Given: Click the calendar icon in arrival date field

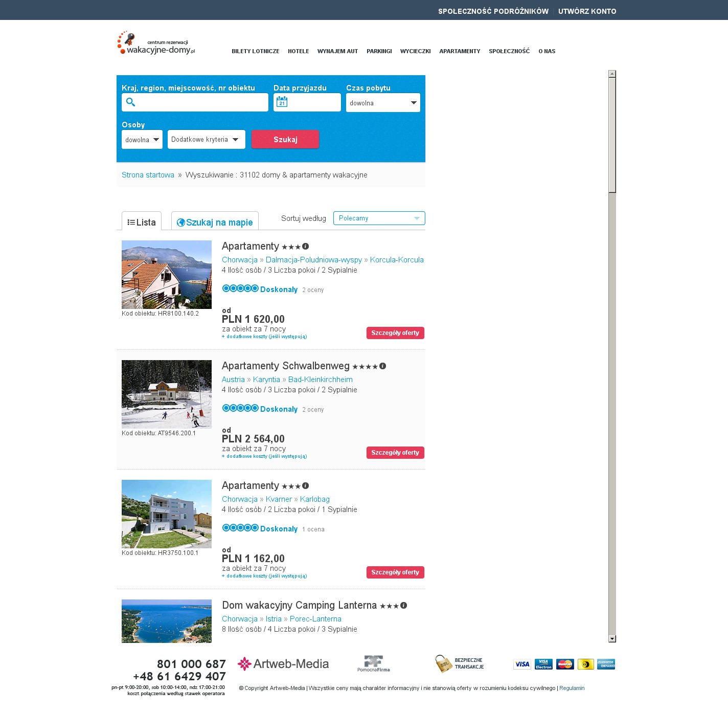Looking at the screenshot, I should 282,102.
